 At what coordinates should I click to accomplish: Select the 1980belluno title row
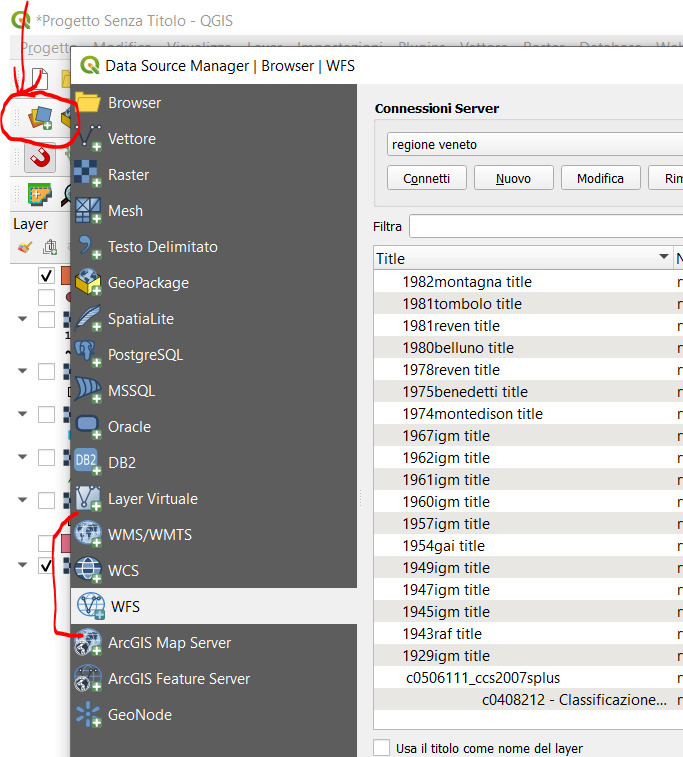[x=528, y=348]
